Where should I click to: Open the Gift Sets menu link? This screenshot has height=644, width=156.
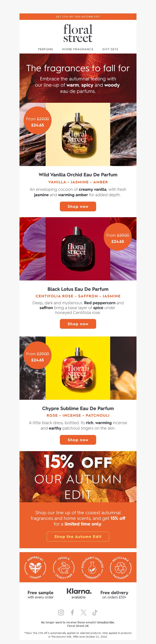pos(110,49)
